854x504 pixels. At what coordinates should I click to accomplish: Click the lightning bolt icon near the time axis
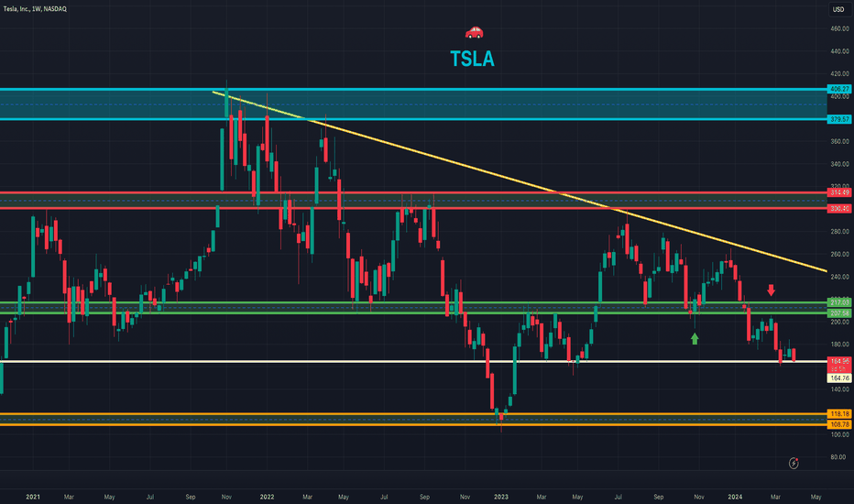click(794, 463)
